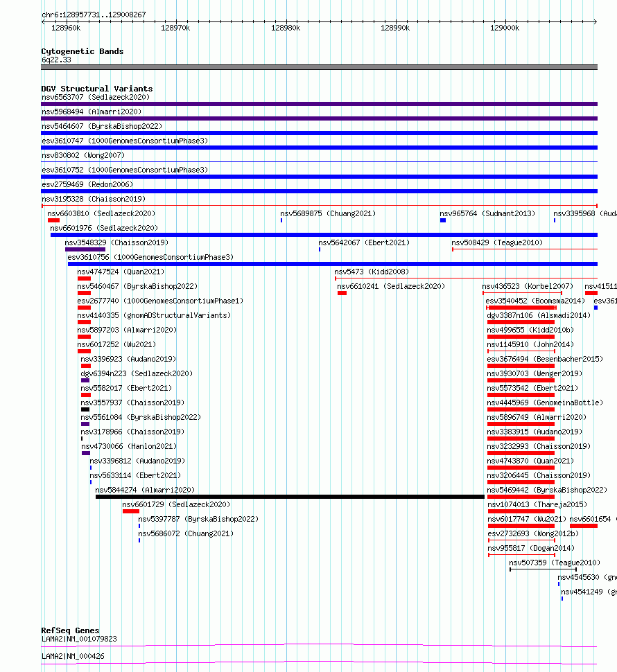This screenshot has height=672, width=617.
Task: Select the nsv5642067 (Ebert2021) label
Action: tap(364, 243)
